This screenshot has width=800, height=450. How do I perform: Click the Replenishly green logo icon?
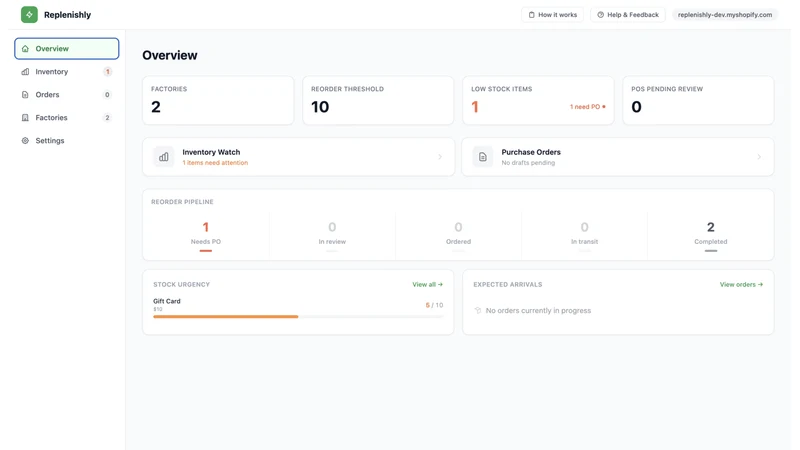pyautogui.click(x=29, y=15)
